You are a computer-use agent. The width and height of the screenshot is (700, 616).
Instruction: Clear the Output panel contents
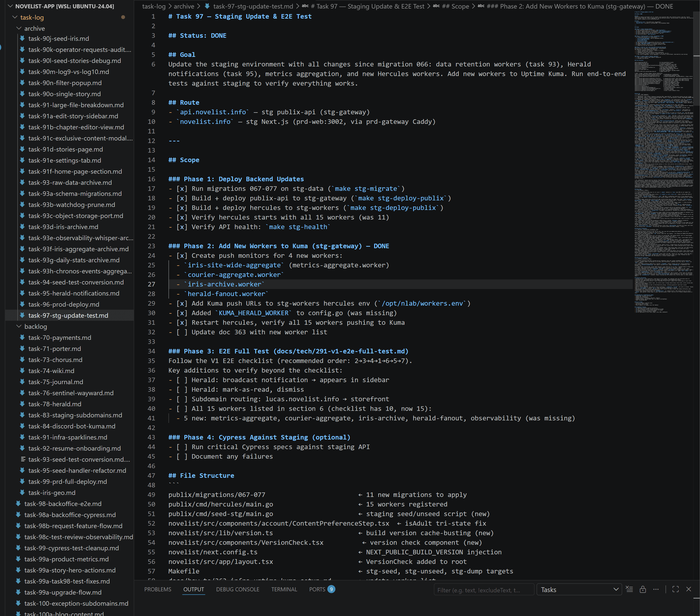click(x=629, y=589)
